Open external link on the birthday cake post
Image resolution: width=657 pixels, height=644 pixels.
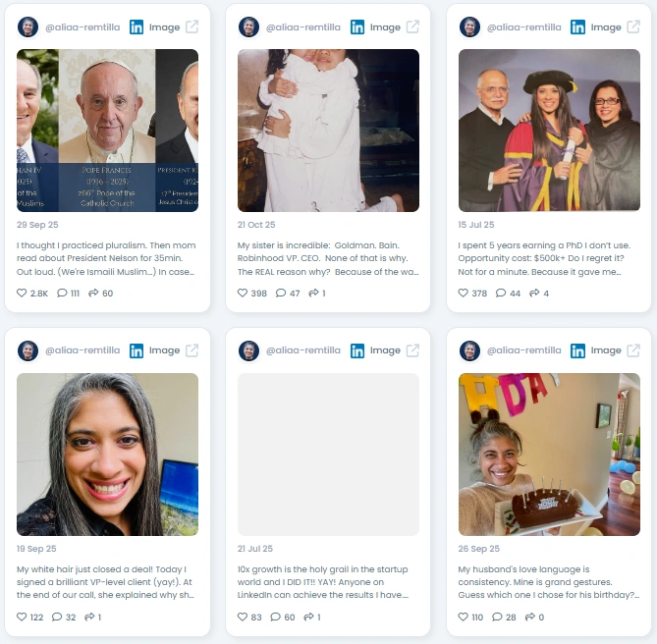tap(633, 350)
